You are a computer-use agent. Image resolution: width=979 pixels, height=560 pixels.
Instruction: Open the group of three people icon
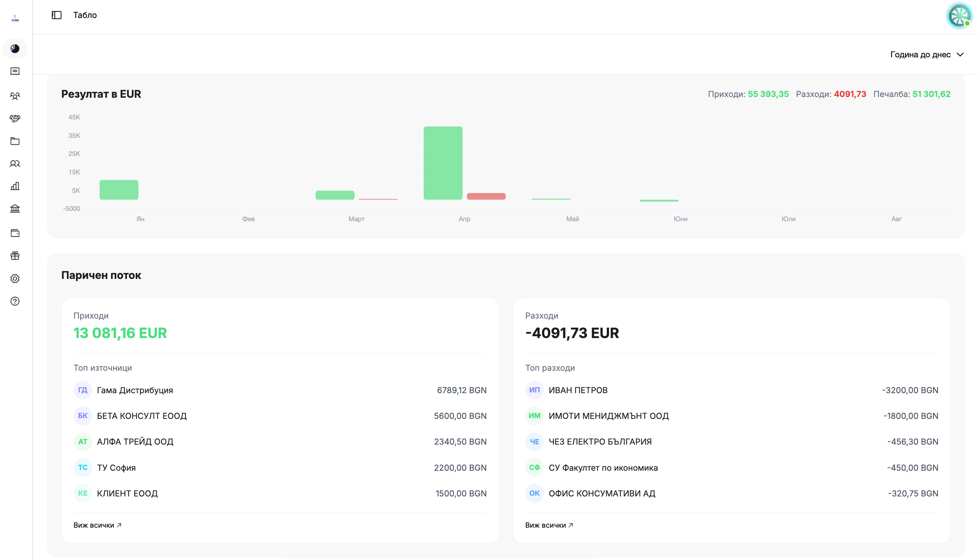(x=15, y=96)
